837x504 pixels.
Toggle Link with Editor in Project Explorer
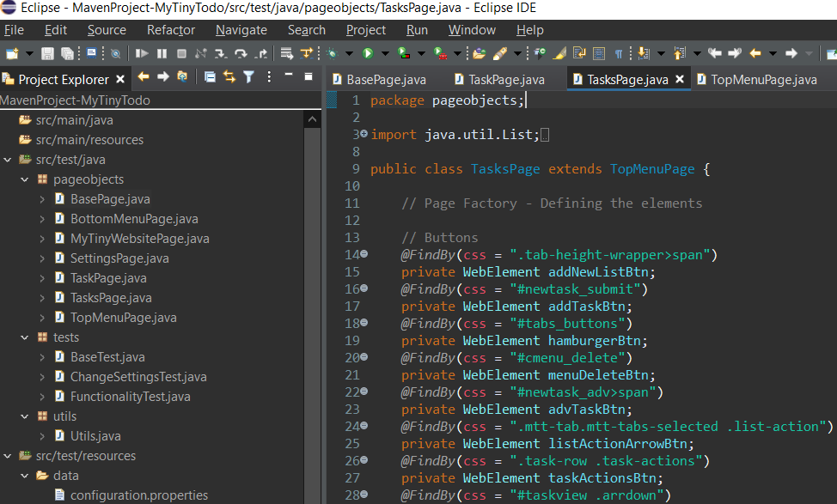(229, 77)
